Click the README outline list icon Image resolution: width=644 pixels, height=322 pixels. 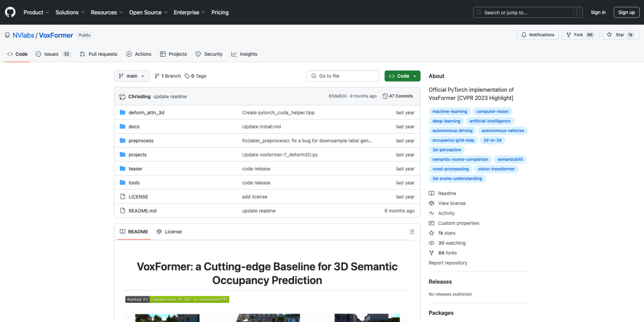pos(412,232)
